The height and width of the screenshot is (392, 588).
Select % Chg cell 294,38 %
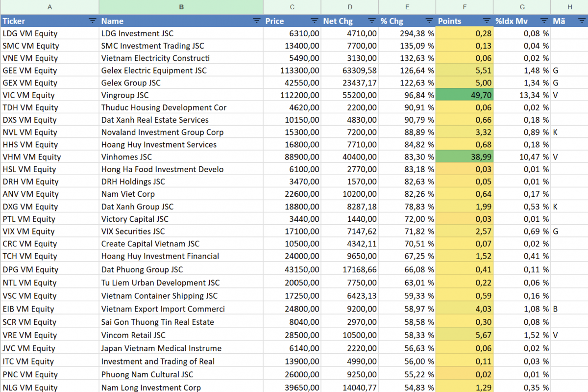[x=407, y=33]
